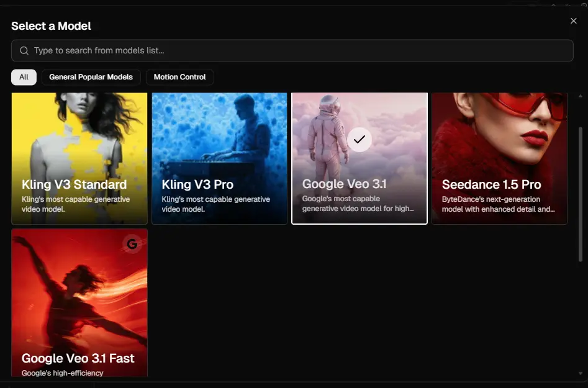Switch to General Popular Models filter

tap(91, 77)
